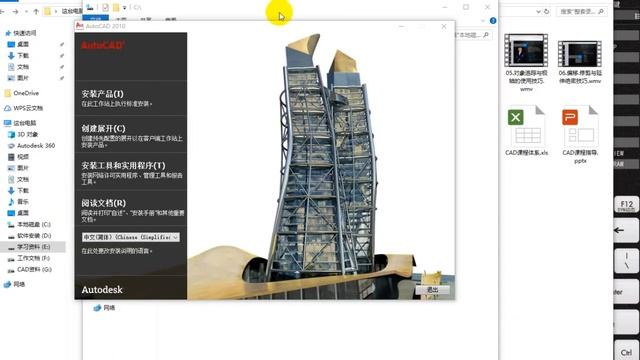Open CAD资料 (G:) drive
The width and height of the screenshot is (640, 360).
point(34,269)
